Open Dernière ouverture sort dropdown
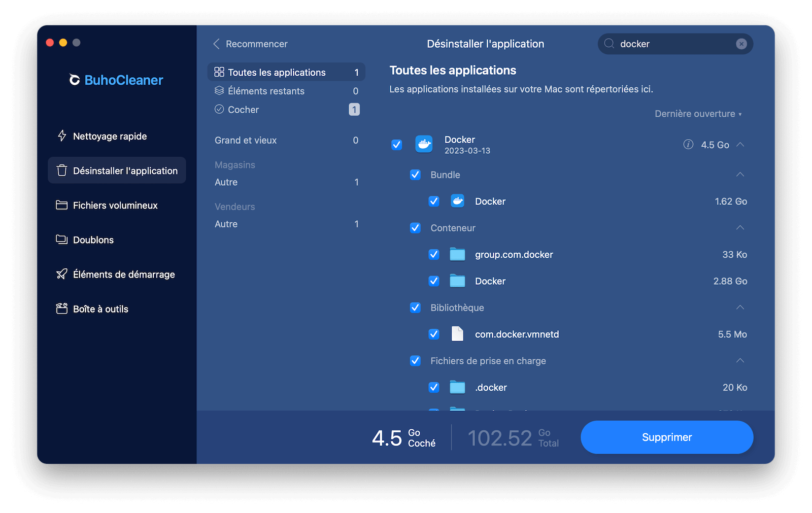This screenshot has width=812, height=513. pyautogui.click(x=698, y=114)
